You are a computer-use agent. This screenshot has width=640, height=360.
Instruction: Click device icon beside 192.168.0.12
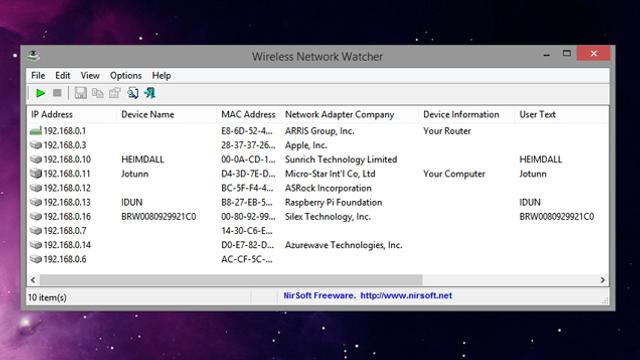pos(36,188)
